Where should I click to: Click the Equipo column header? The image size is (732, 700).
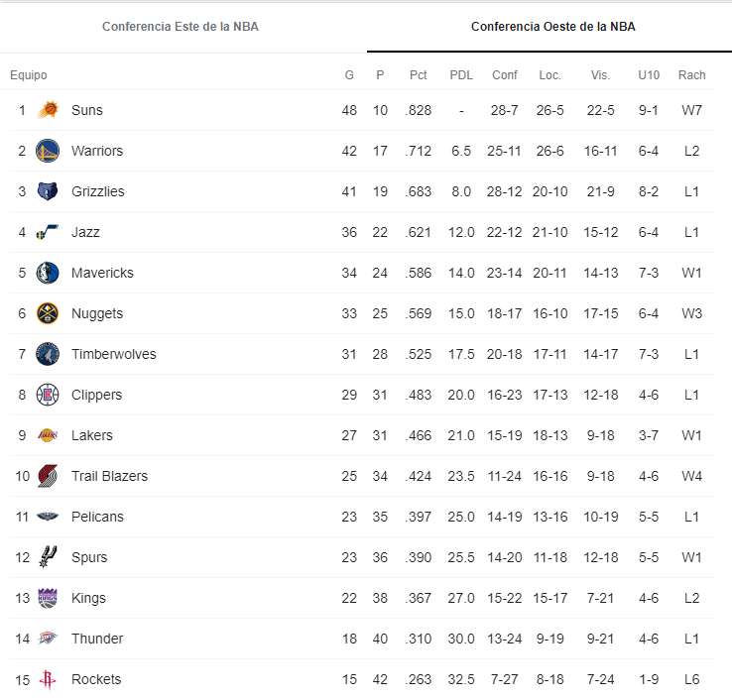click(29, 75)
